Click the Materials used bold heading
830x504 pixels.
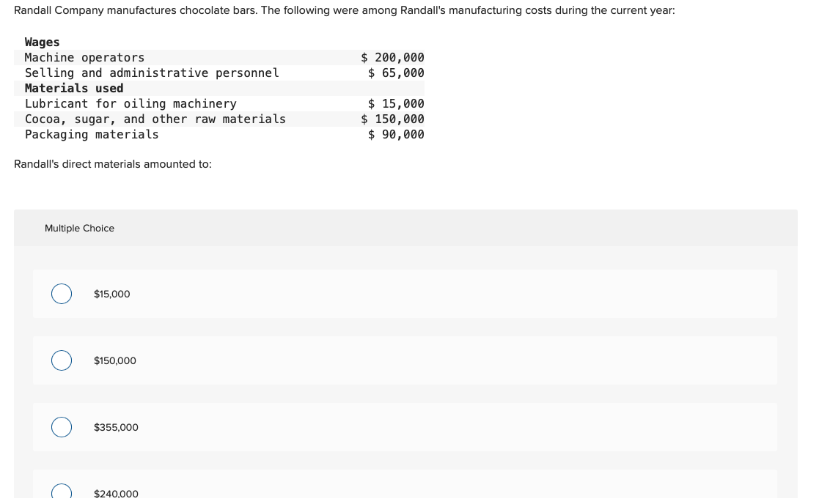coord(73,88)
